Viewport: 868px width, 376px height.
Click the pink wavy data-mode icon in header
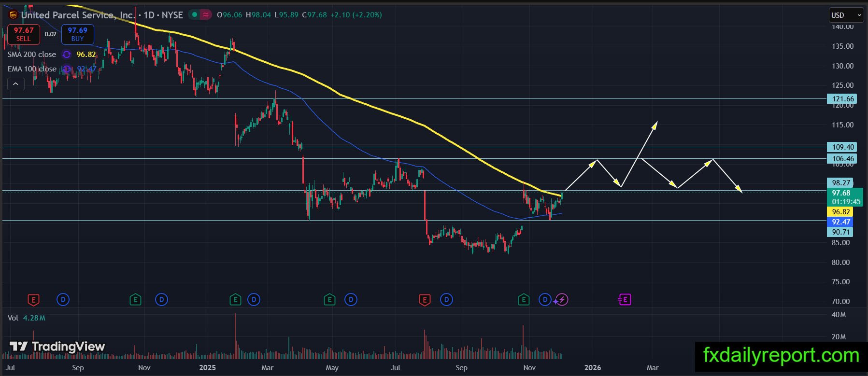click(x=206, y=15)
